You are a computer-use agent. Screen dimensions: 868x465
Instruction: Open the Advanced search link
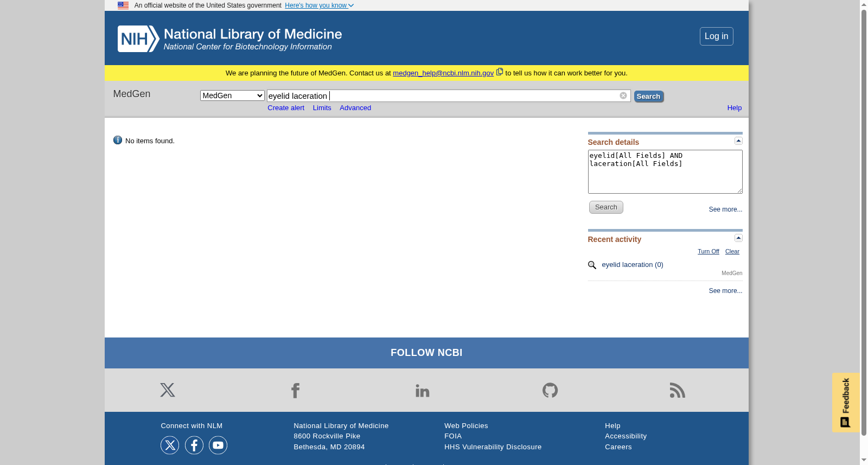pyautogui.click(x=355, y=108)
